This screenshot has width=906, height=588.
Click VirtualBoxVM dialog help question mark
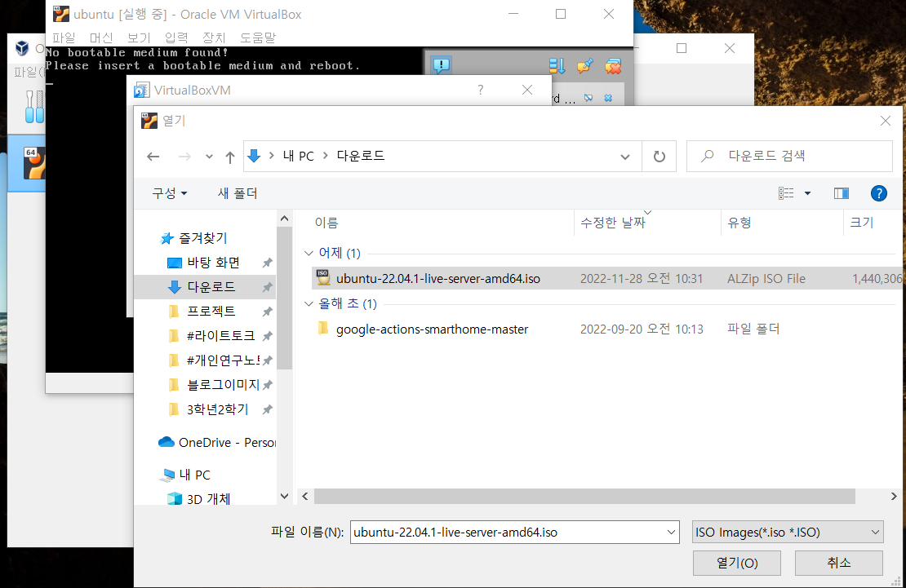click(x=480, y=90)
